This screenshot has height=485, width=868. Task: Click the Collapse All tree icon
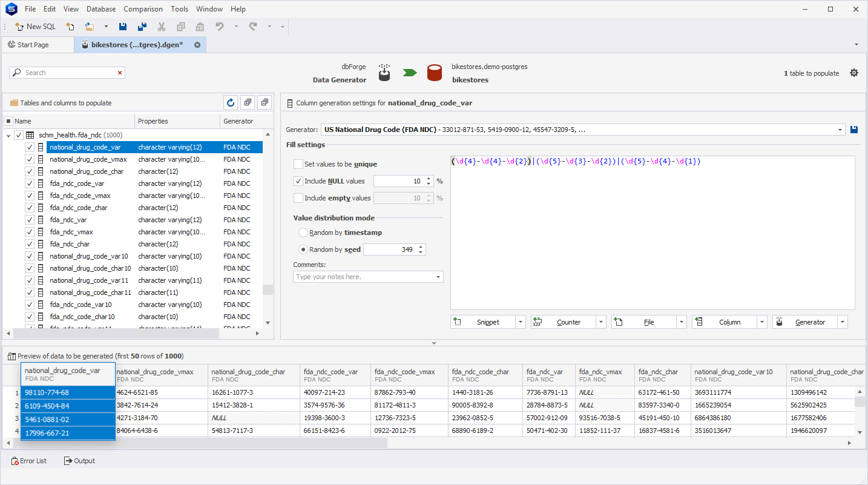(x=264, y=103)
